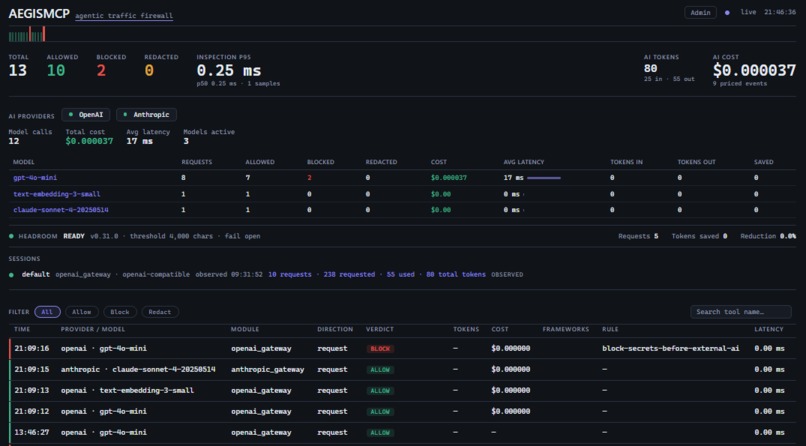Click the TOKENS OUT column header
This screenshot has width=806, height=446.
coord(696,162)
